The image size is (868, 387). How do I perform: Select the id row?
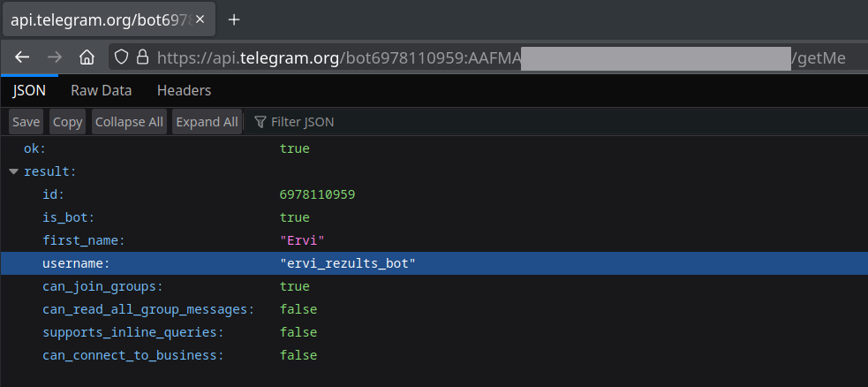click(x=434, y=195)
